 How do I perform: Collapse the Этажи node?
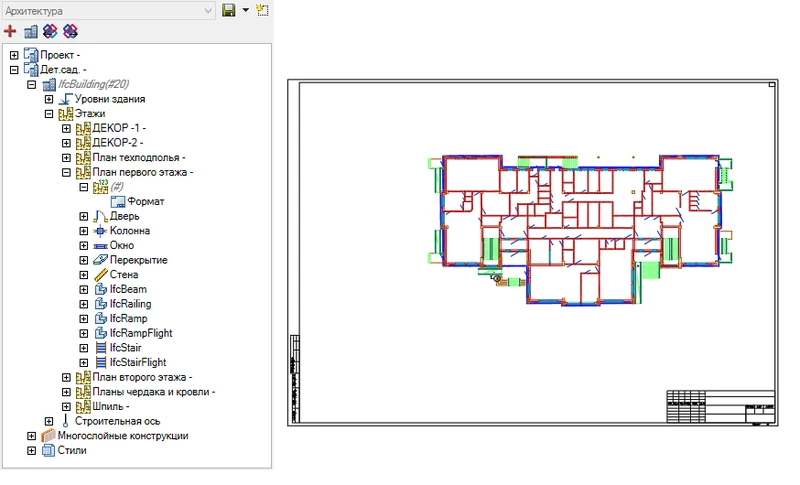coord(49,114)
